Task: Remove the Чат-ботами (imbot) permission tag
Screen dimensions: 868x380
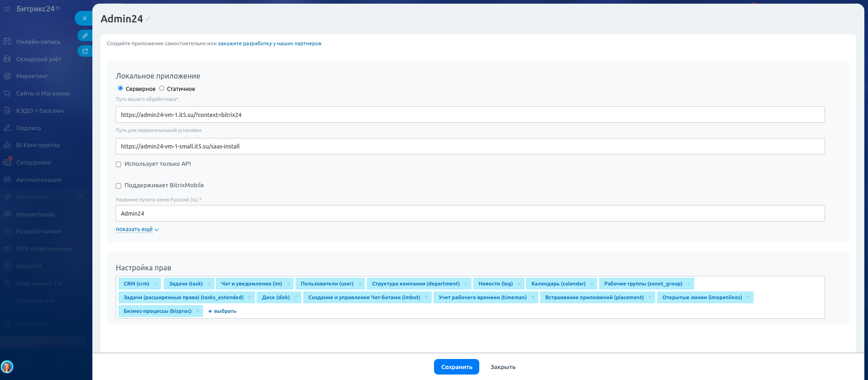Action: coord(426,297)
